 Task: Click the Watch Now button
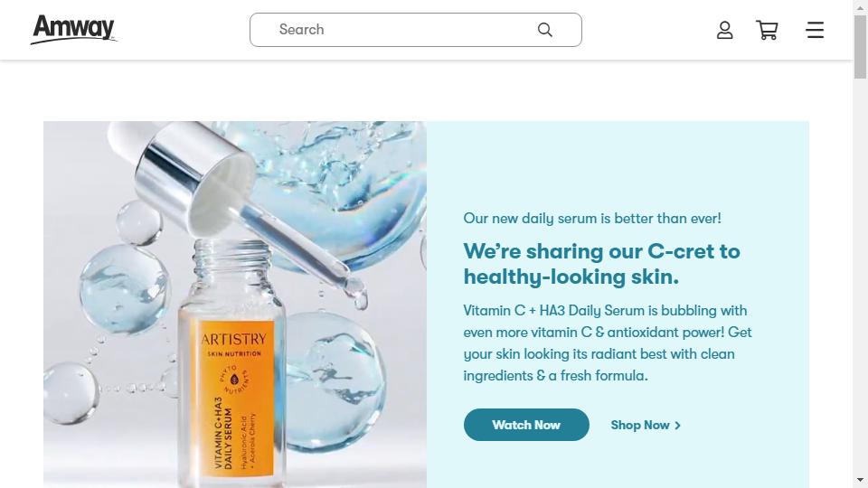click(526, 425)
